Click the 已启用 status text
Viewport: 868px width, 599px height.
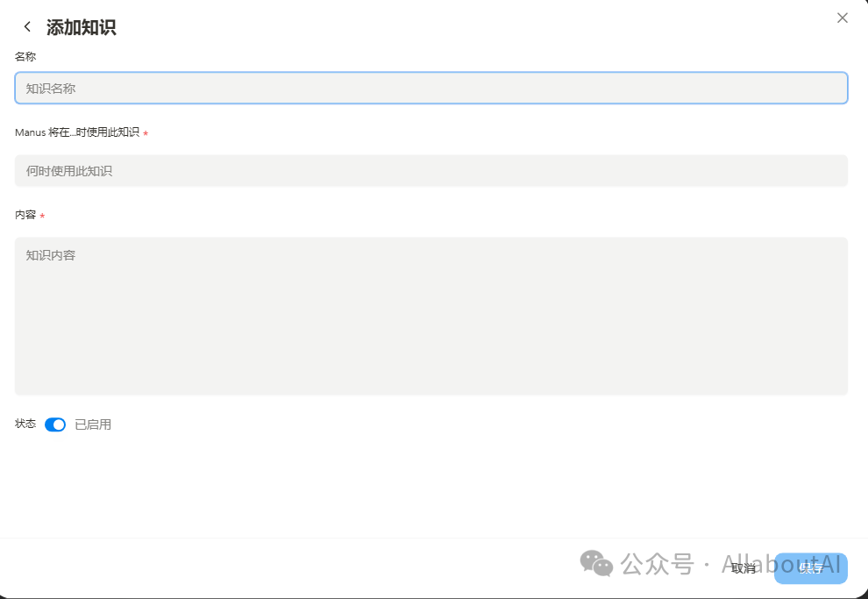(x=93, y=424)
